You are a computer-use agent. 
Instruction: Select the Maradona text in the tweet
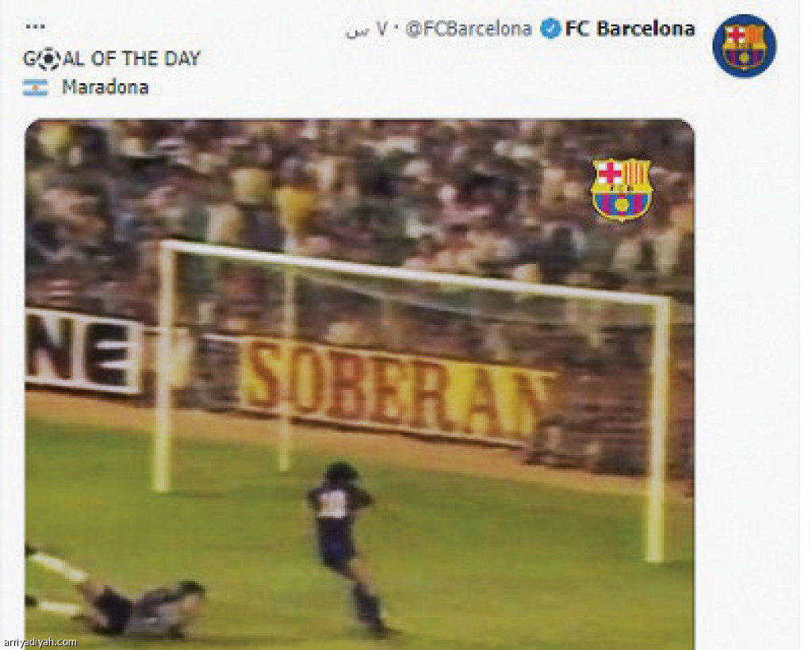point(105,87)
